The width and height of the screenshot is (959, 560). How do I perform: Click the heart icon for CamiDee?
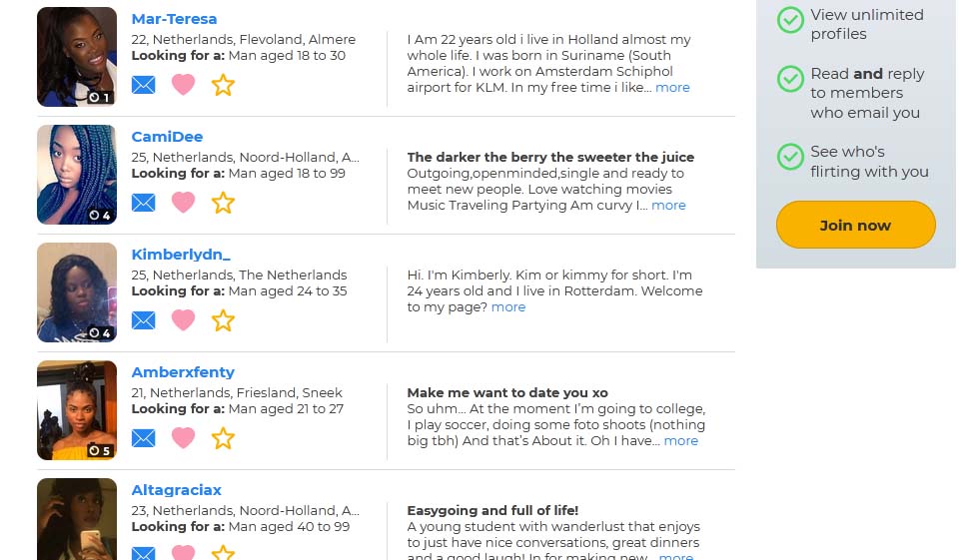pos(183,203)
